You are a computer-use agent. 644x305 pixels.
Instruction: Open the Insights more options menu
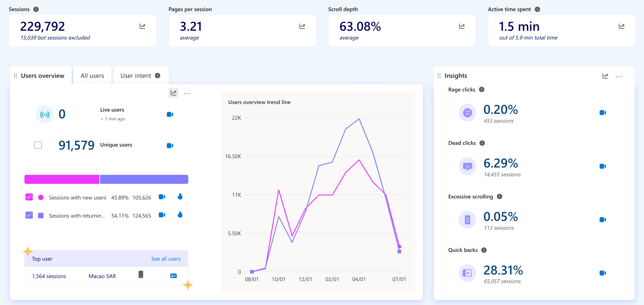click(619, 77)
